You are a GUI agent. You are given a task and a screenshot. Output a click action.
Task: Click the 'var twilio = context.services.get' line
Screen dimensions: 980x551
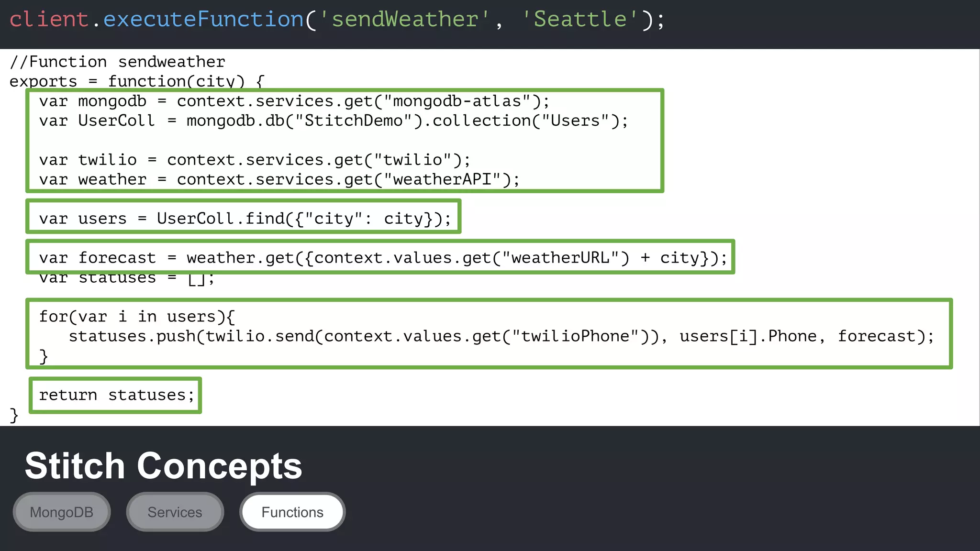[255, 160]
